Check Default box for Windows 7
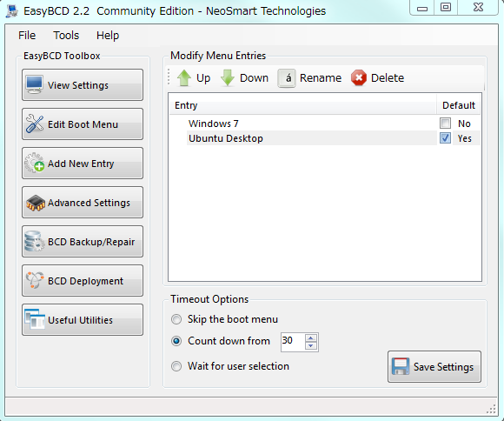This screenshot has height=421, width=504. (x=445, y=124)
